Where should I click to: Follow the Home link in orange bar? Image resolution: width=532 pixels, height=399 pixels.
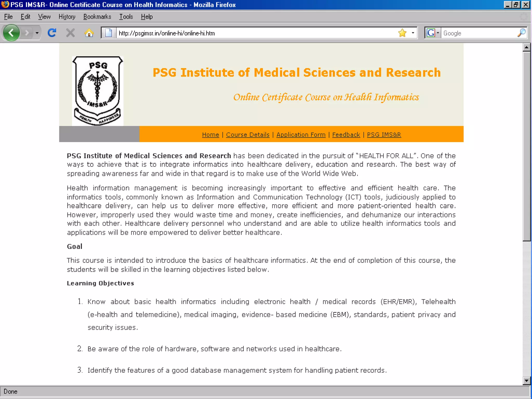pyautogui.click(x=211, y=135)
